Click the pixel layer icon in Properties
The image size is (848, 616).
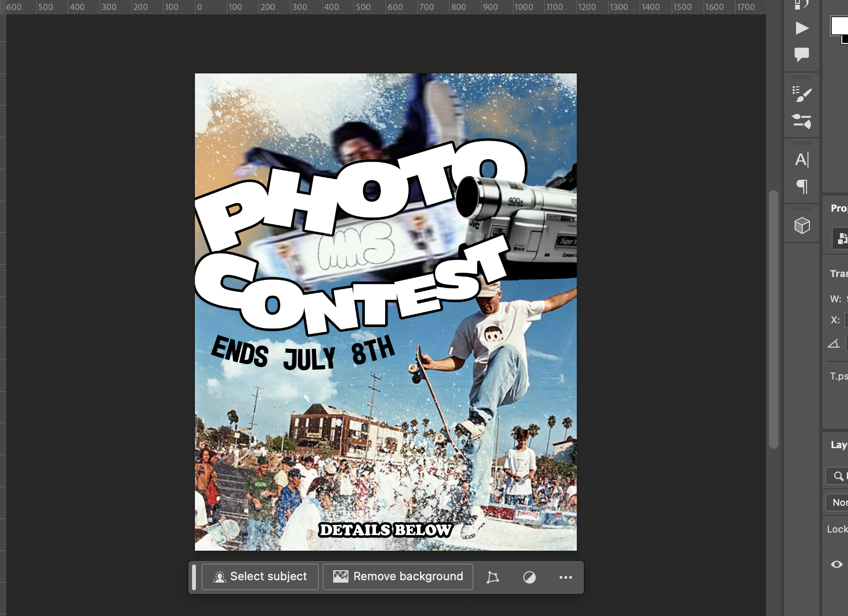(x=841, y=238)
